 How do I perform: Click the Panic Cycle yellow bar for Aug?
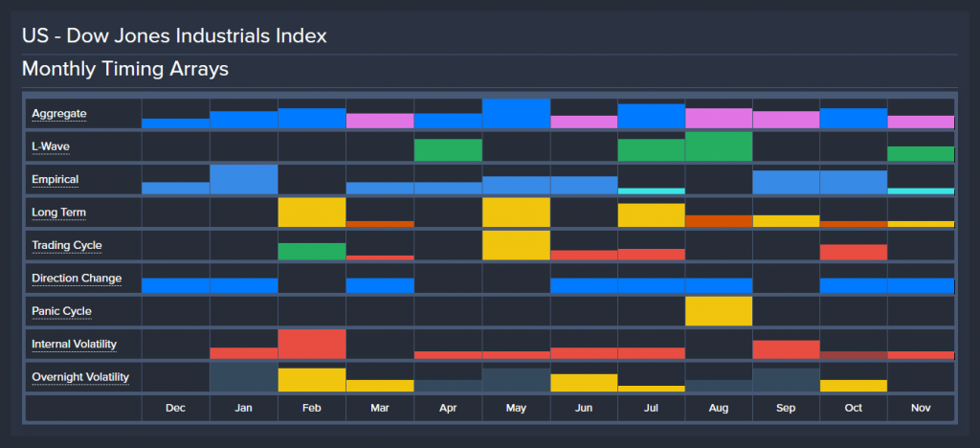719,311
